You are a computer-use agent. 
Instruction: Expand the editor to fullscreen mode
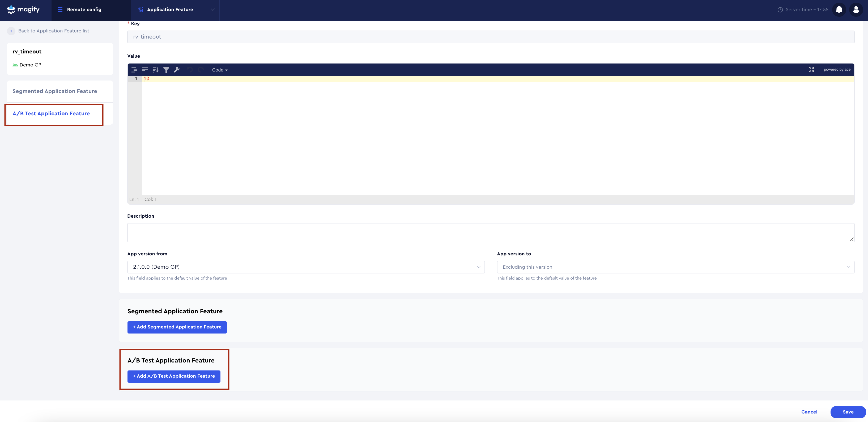click(811, 69)
